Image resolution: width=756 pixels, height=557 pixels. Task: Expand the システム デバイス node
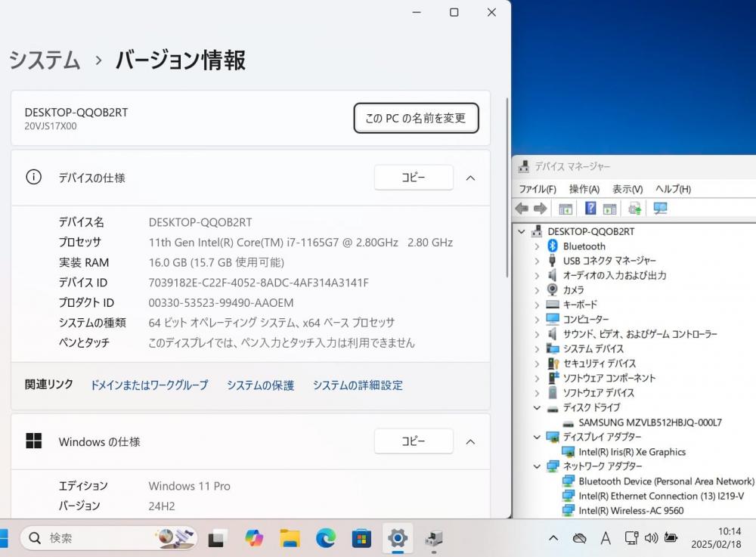pyautogui.click(x=537, y=349)
